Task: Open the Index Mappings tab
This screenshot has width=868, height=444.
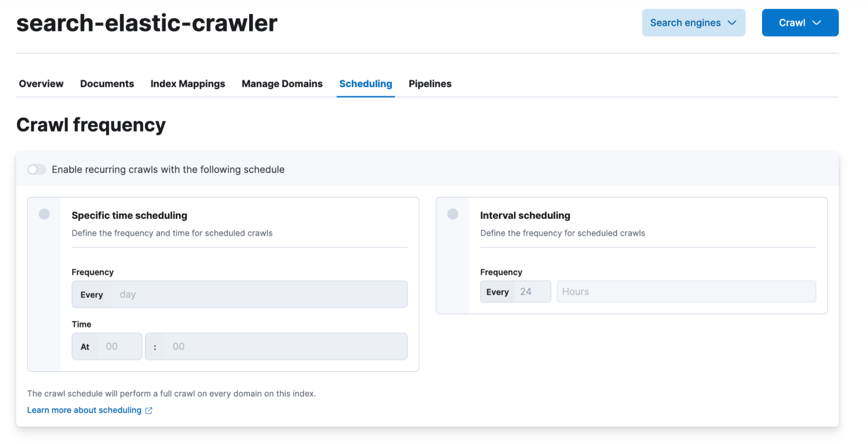Action: coord(188,83)
